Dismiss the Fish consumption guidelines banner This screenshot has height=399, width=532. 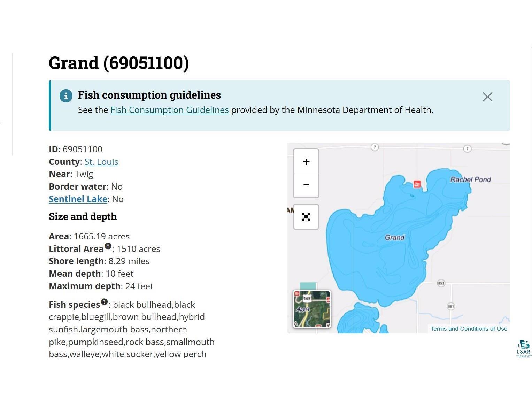tap(487, 97)
